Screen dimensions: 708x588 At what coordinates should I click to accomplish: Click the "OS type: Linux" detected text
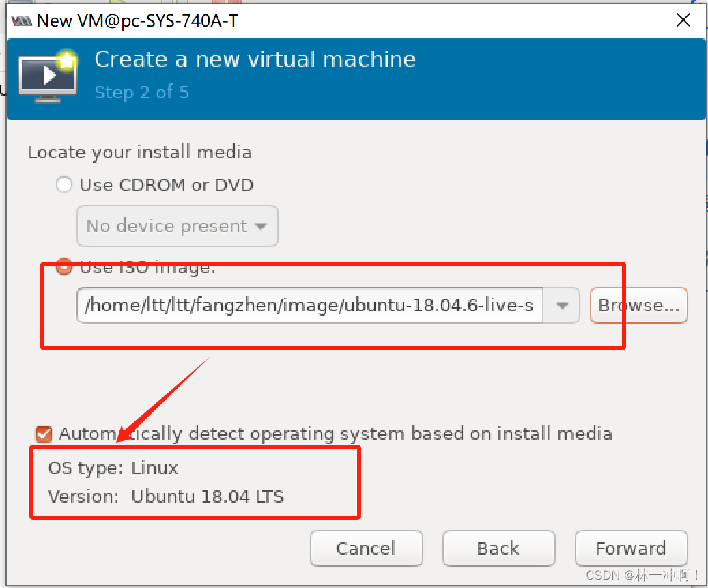[113, 468]
